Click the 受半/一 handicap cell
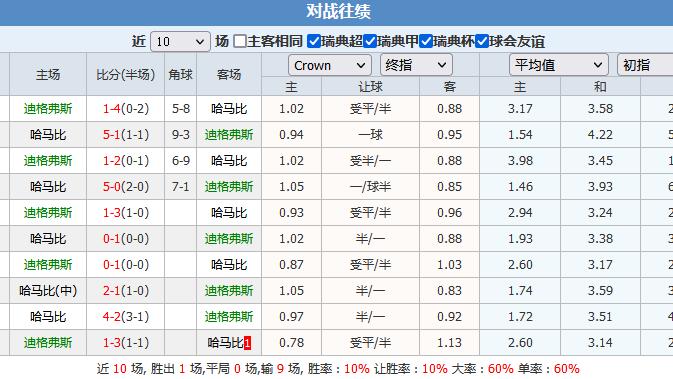This screenshot has height=379, width=673. (370, 161)
